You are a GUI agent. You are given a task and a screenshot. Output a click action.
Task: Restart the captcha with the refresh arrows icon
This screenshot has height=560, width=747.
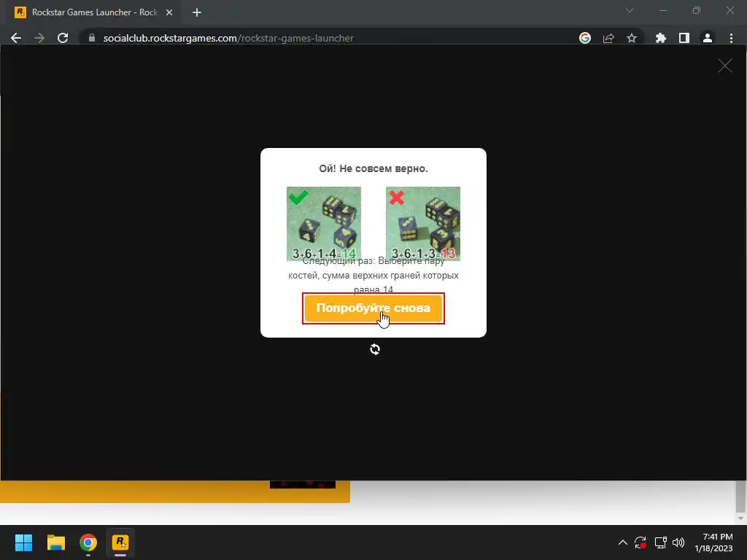pyautogui.click(x=375, y=349)
